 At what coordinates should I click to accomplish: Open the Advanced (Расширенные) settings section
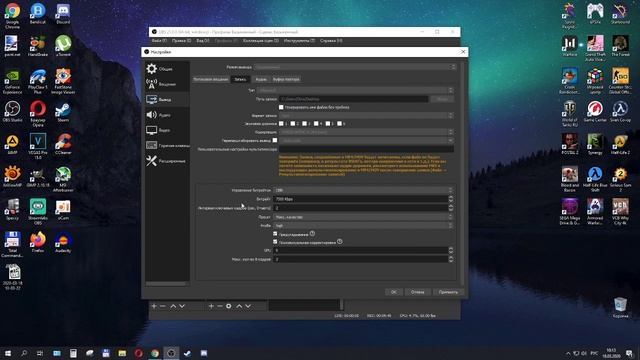point(167,161)
